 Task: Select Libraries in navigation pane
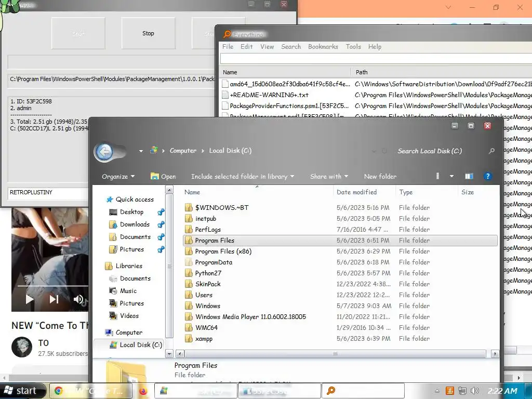point(129,266)
